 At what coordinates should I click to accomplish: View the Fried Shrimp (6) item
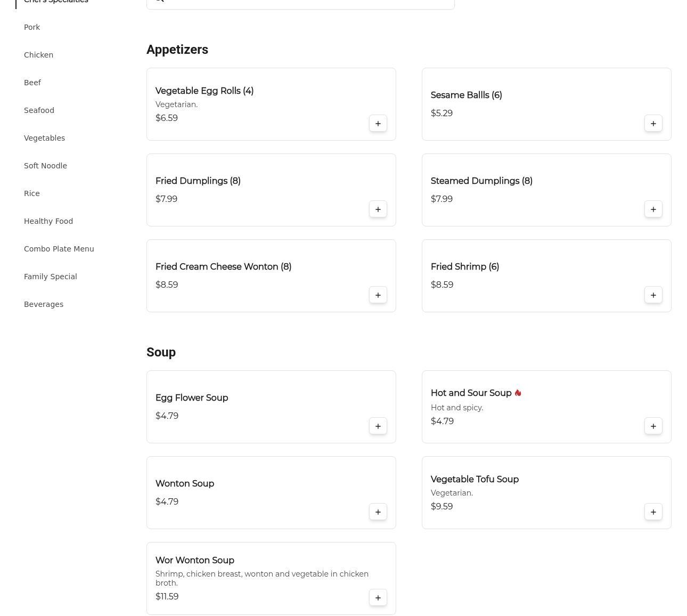coord(464,267)
